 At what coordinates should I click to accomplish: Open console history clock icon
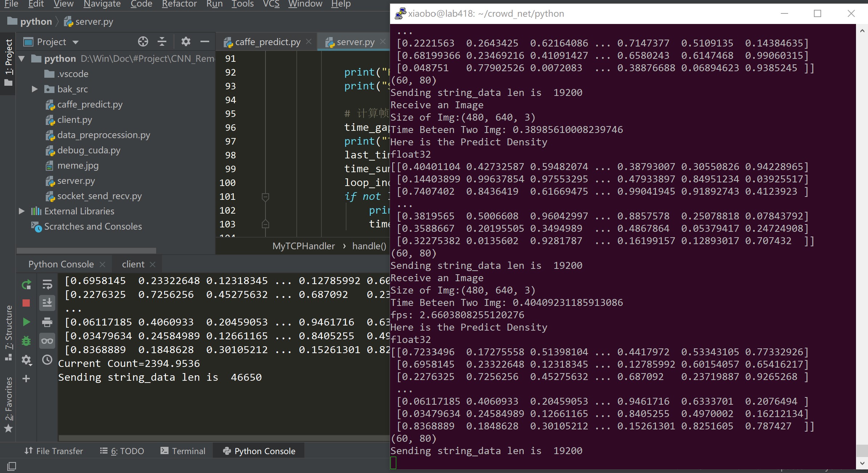click(47, 360)
